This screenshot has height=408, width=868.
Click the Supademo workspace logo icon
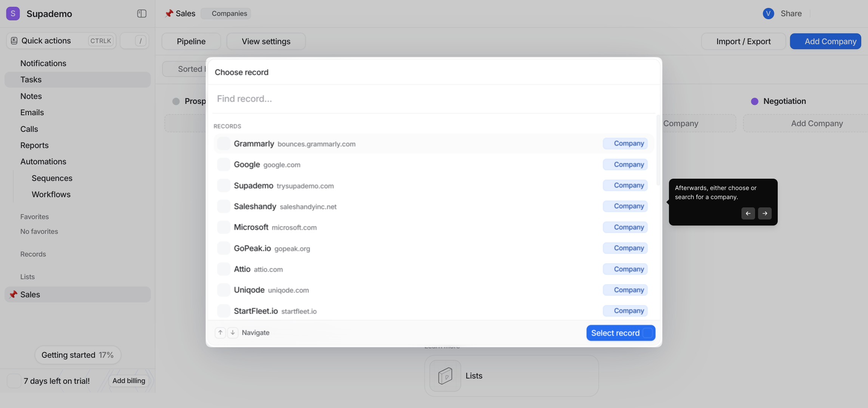[x=13, y=14]
